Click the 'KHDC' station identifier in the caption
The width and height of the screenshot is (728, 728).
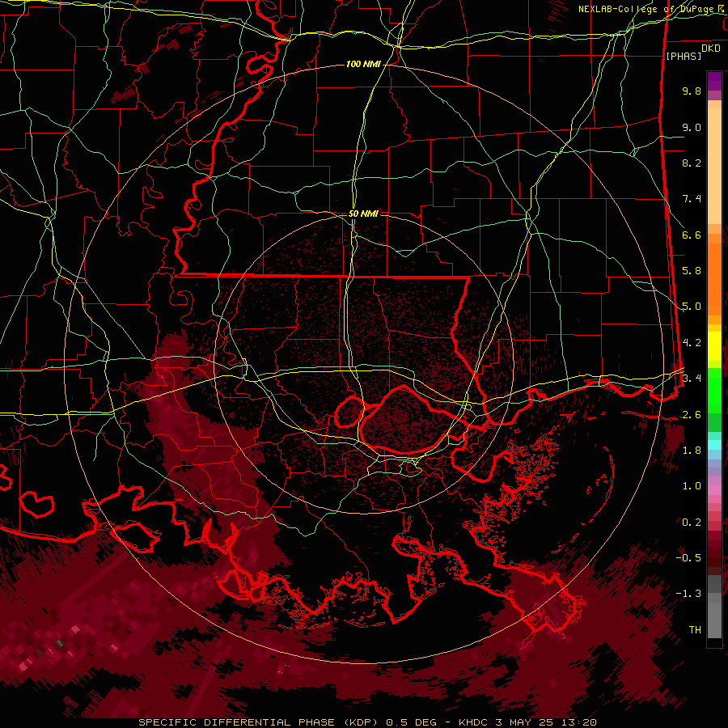pos(473,722)
